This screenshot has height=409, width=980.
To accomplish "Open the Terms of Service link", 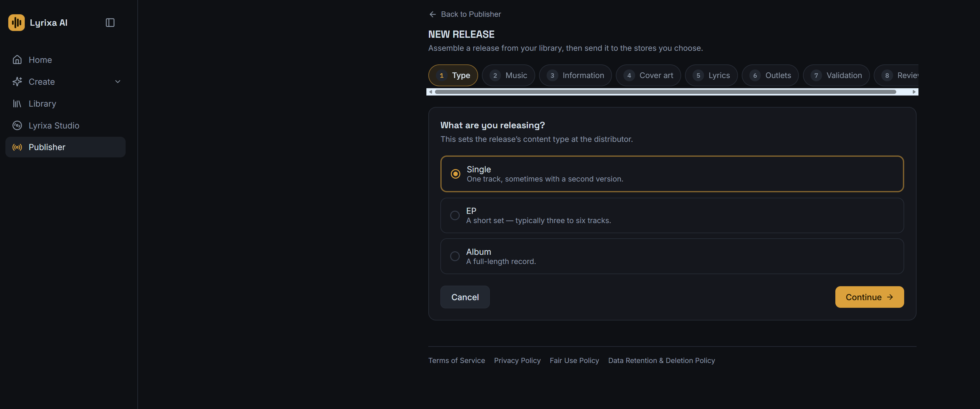I will tap(457, 360).
